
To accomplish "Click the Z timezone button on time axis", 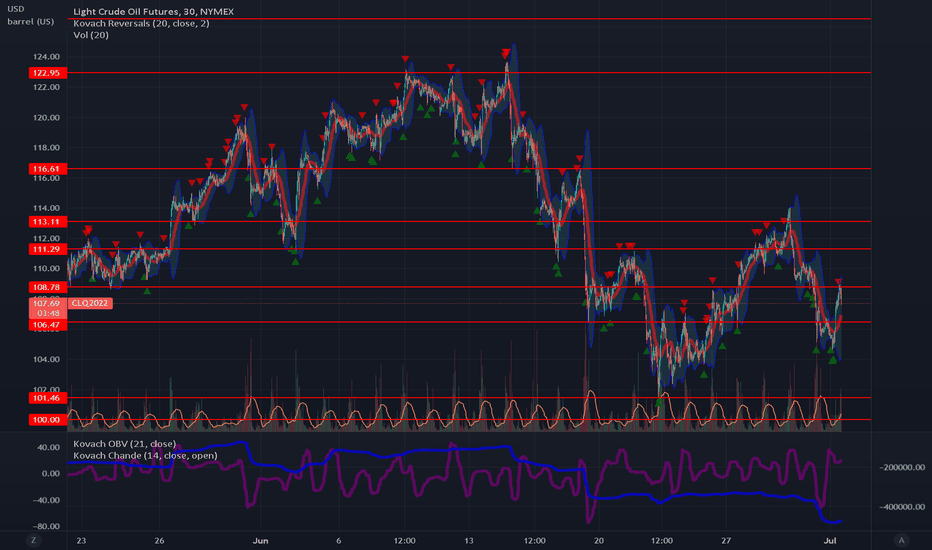I will click(33, 540).
